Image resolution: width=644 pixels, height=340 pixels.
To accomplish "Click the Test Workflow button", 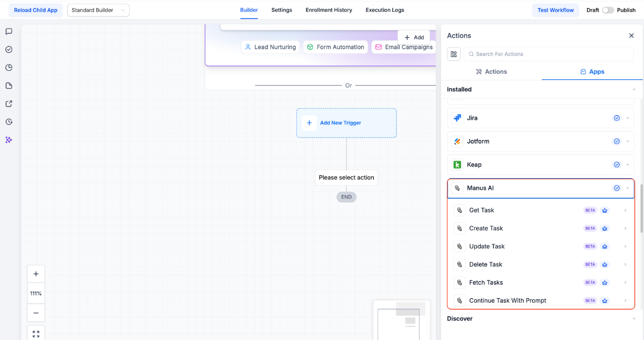I will coord(555,10).
